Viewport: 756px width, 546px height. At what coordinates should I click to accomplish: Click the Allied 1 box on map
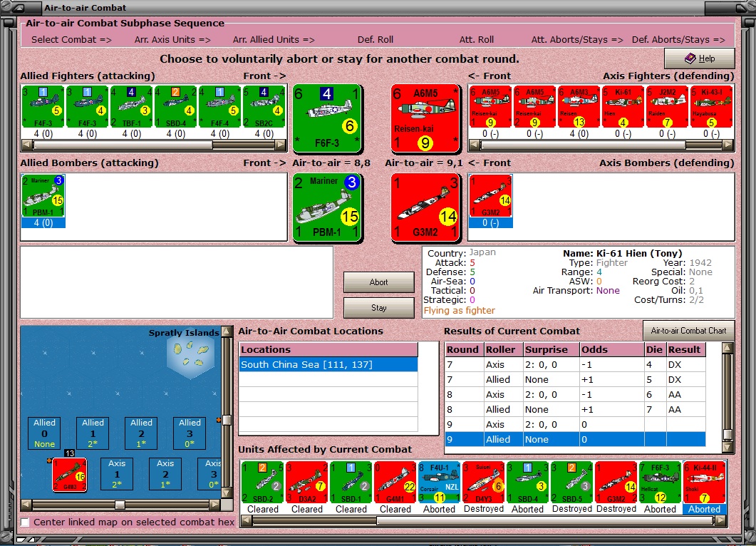(x=93, y=433)
